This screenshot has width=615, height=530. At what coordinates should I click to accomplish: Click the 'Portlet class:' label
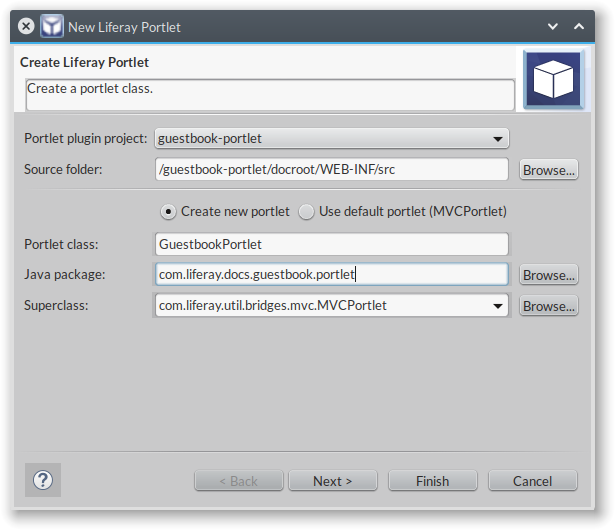(x=61, y=244)
